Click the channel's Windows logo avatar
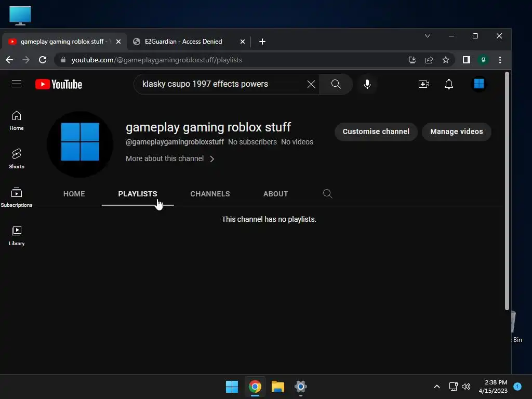Screen dimensions: 532x399 click(x=80, y=144)
